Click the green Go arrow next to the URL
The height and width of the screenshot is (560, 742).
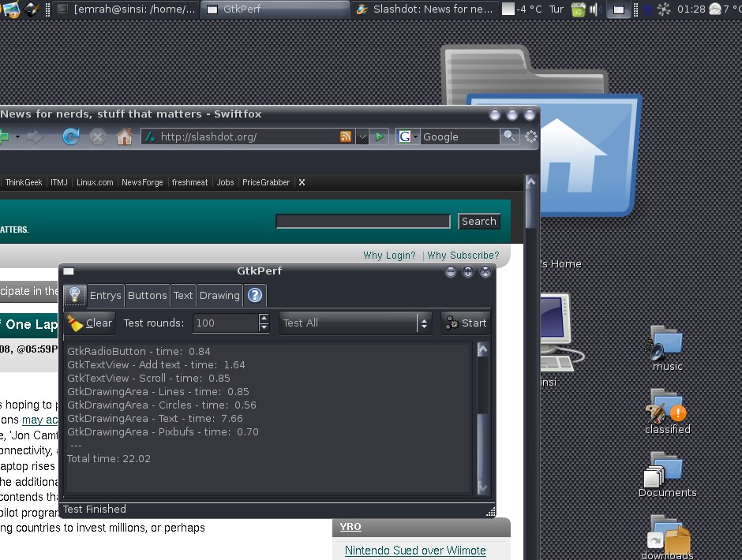click(379, 137)
